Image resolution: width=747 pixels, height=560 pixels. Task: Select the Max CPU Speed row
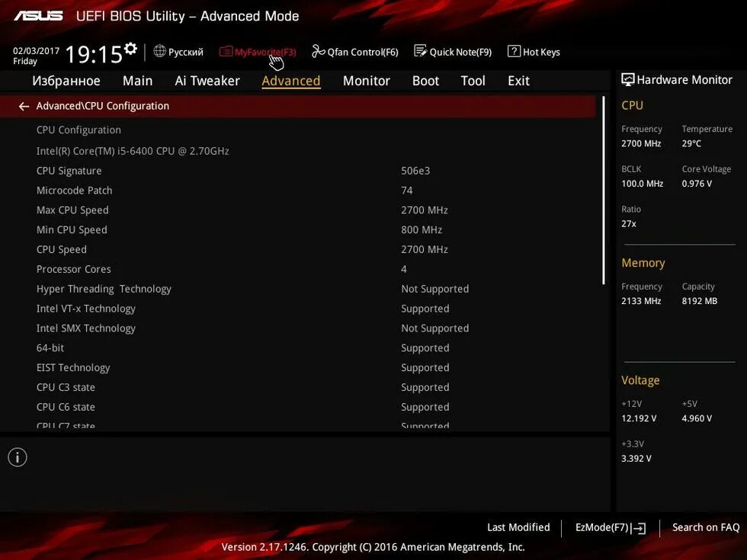pyautogui.click(x=298, y=210)
